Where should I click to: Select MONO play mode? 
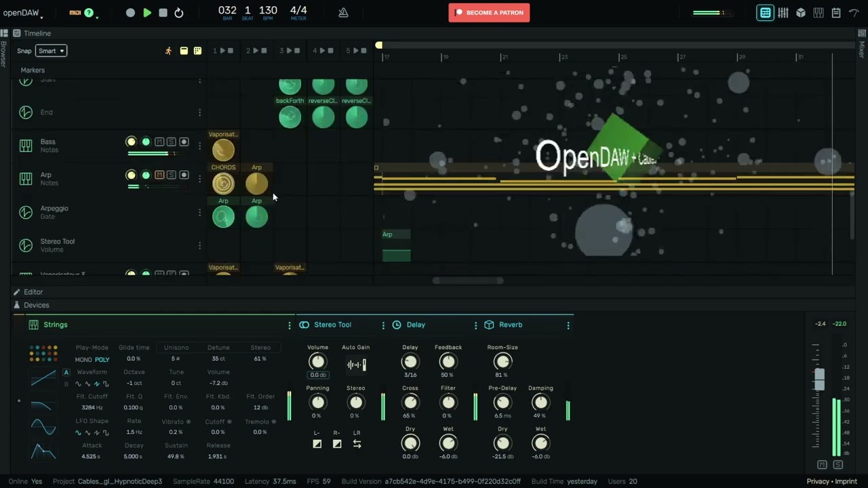83,359
